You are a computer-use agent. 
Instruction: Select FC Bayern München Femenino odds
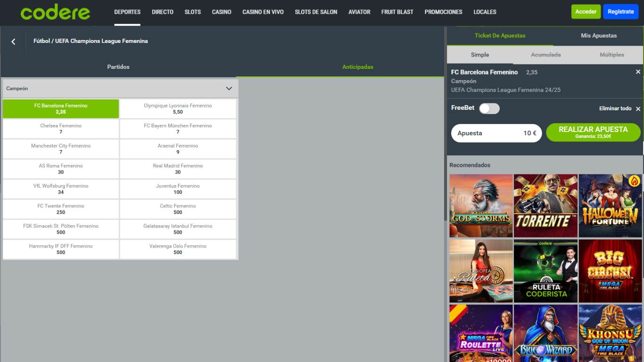[178, 129]
